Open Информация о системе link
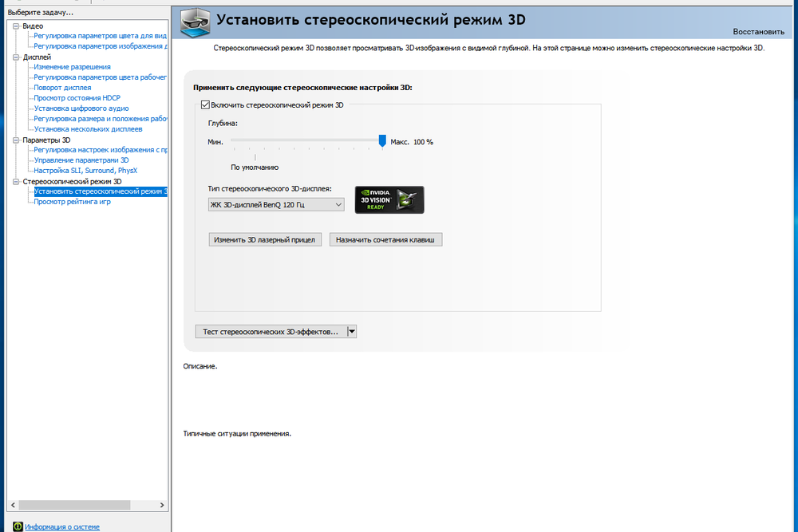The image size is (798, 532). click(x=62, y=527)
